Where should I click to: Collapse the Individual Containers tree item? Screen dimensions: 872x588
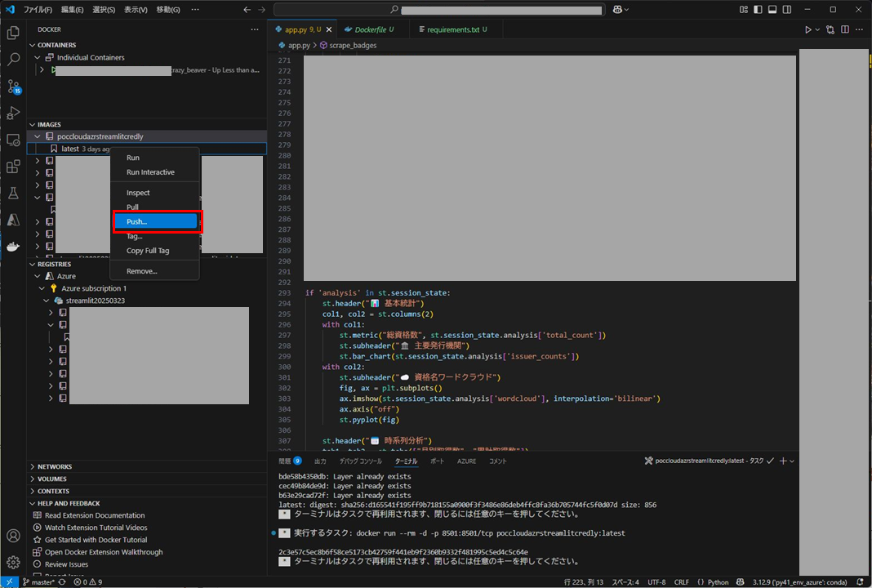pyautogui.click(x=36, y=57)
